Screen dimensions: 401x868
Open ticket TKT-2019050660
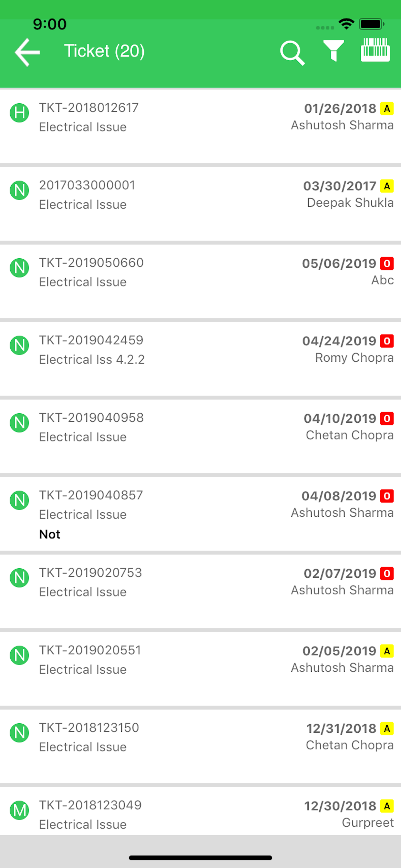200,281
